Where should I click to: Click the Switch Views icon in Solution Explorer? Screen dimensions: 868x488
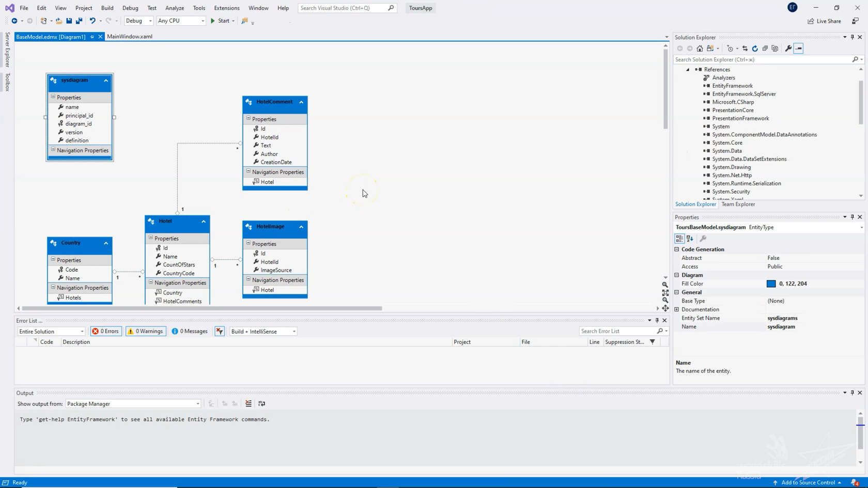tap(711, 49)
